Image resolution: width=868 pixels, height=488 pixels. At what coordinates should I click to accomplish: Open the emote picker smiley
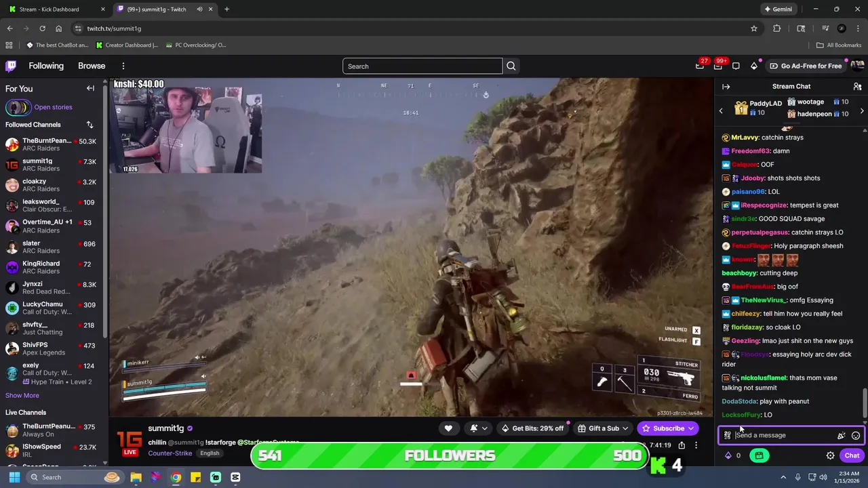(x=856, y=436)
